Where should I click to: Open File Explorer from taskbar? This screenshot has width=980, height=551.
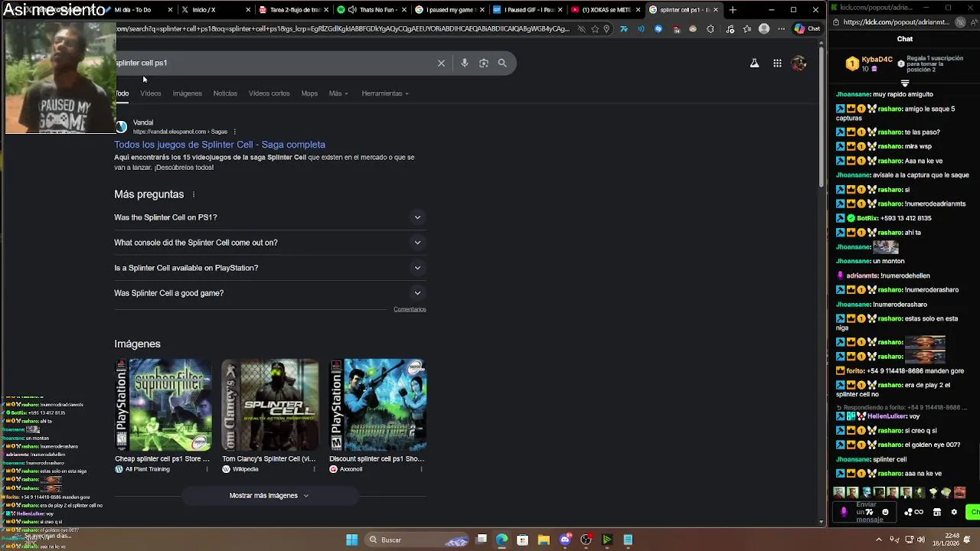tap(544, 540)
